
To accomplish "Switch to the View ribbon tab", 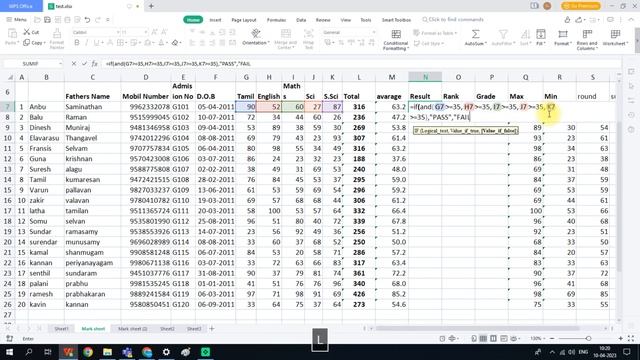I will pyautogui.click(x=345, y=20).
